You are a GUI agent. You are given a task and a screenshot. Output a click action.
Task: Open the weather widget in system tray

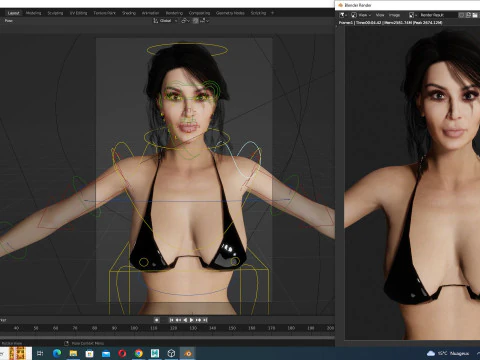[x=447, y=353]
